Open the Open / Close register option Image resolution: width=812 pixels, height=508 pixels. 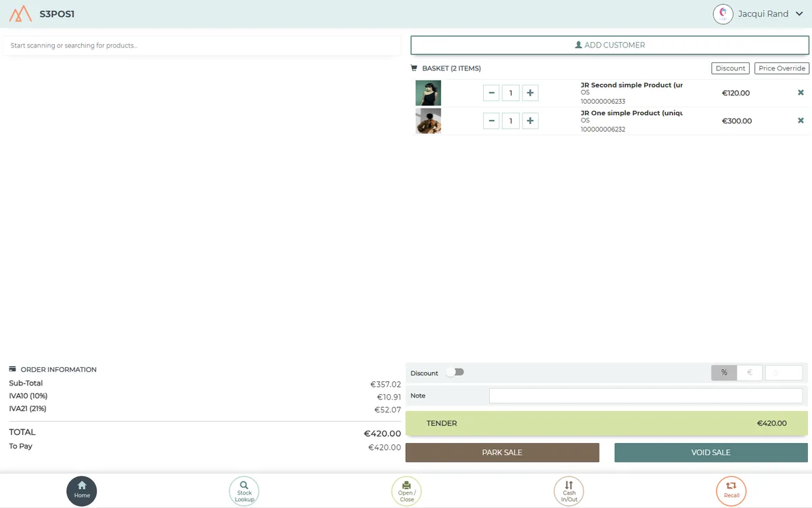click(407, 491)
